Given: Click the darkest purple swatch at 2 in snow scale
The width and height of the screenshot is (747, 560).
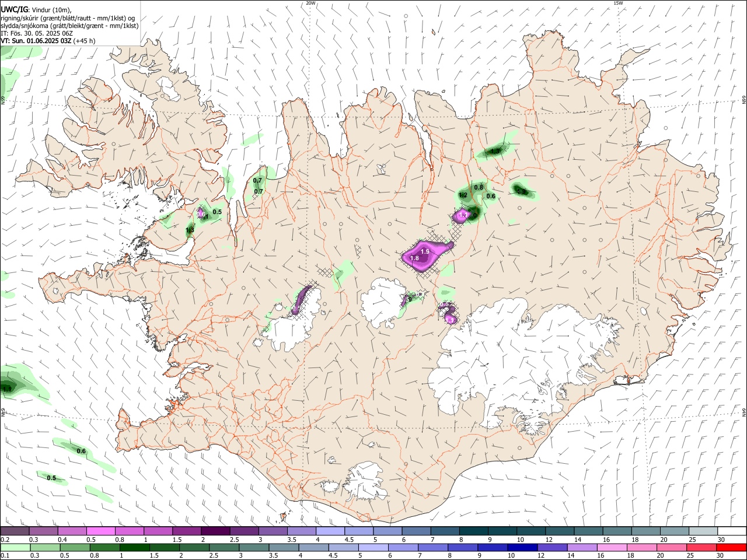Looking at the screenshot, I should point(215,531).
